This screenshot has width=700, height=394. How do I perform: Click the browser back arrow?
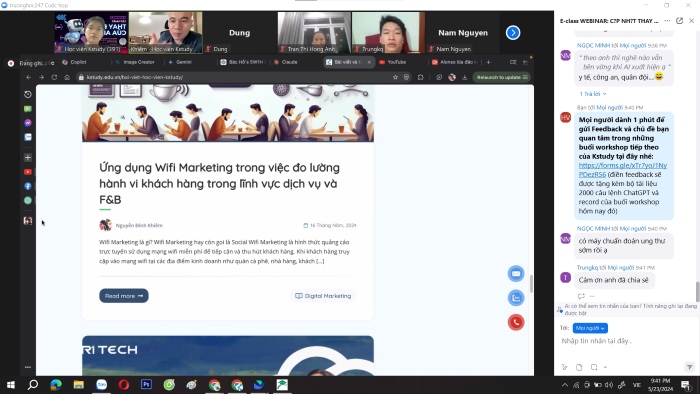click(29, 77)
